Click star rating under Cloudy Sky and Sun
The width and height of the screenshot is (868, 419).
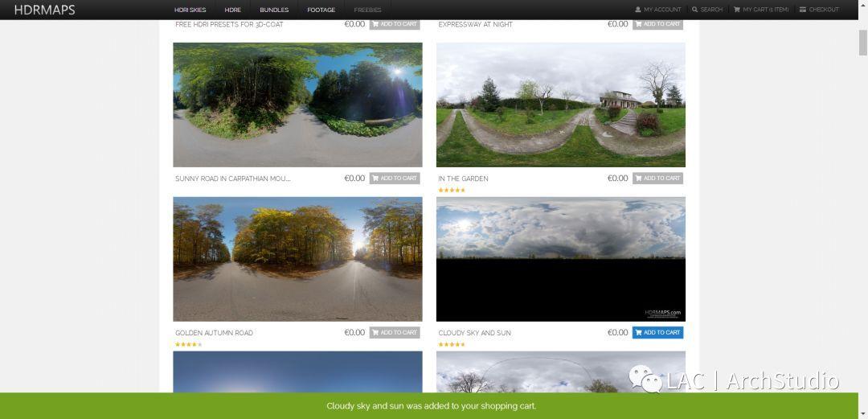click(452, 344)
